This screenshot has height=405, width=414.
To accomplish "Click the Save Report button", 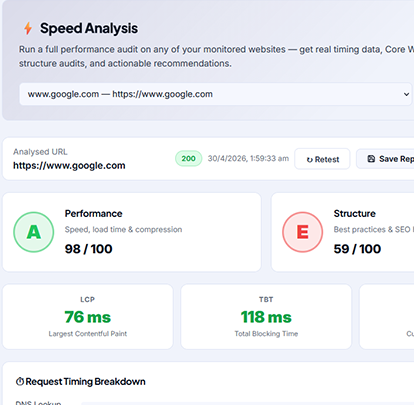I will [385, 159].
